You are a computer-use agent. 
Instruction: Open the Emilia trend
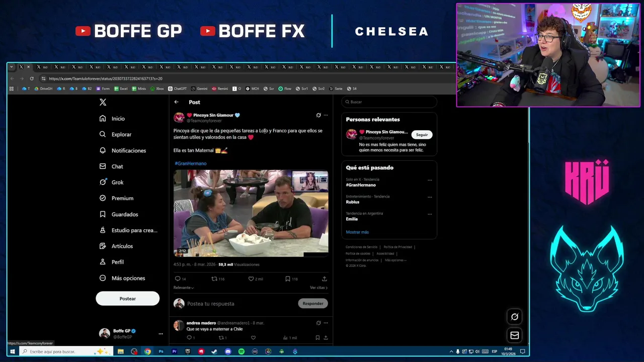click(x=352, y=219)
